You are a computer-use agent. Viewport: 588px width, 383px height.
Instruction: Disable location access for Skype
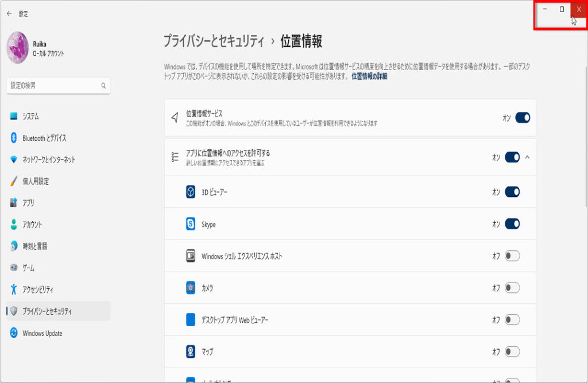pyautogui.click(x=512, y=224)
